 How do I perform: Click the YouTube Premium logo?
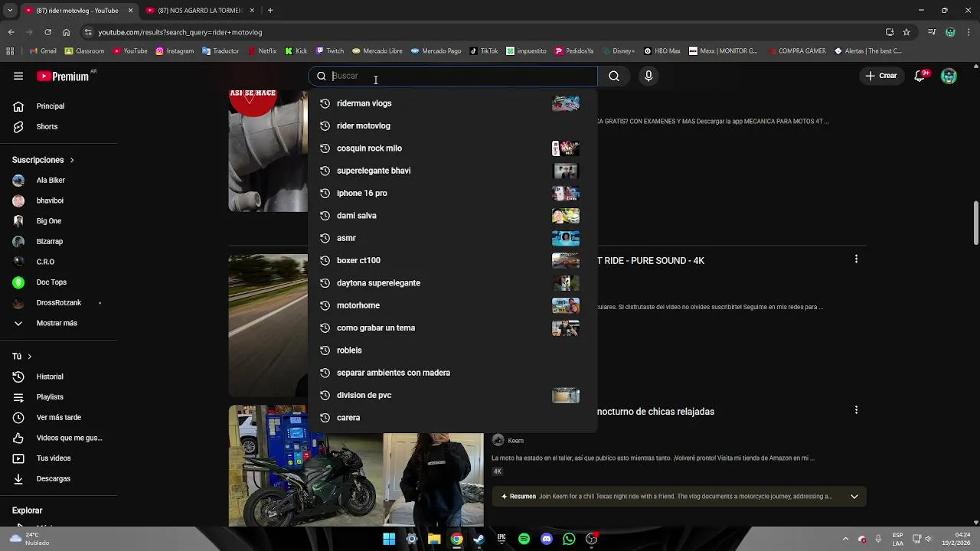pyautogui.click(x=63, y=77)
